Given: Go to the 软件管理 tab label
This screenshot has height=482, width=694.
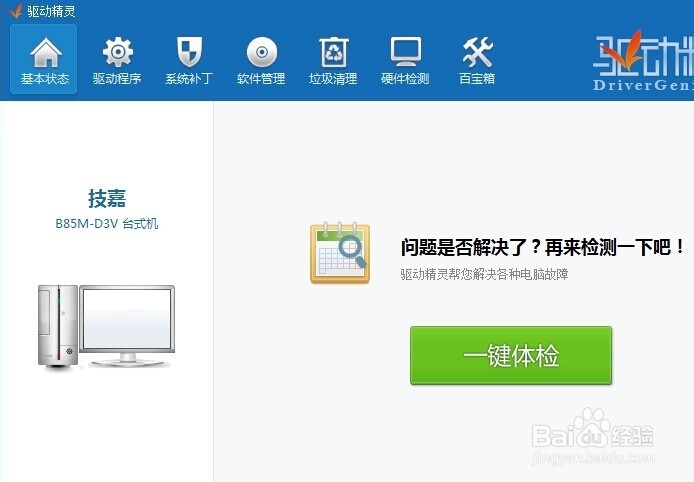Looking at the screenshot, I should (x=261, y=79).
